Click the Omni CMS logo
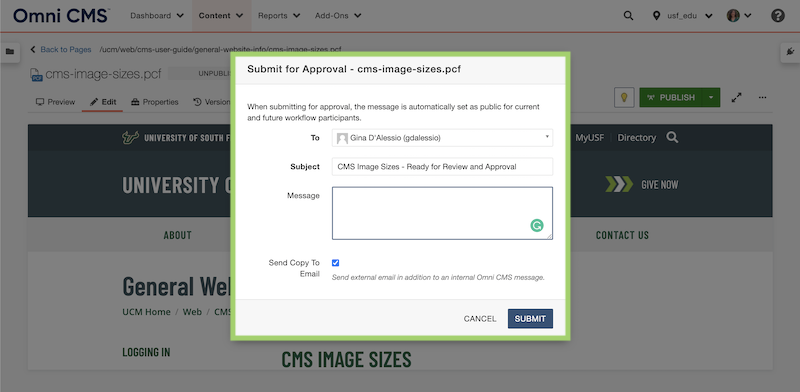This screenshot has height=392, width=800. click(61, 16)
